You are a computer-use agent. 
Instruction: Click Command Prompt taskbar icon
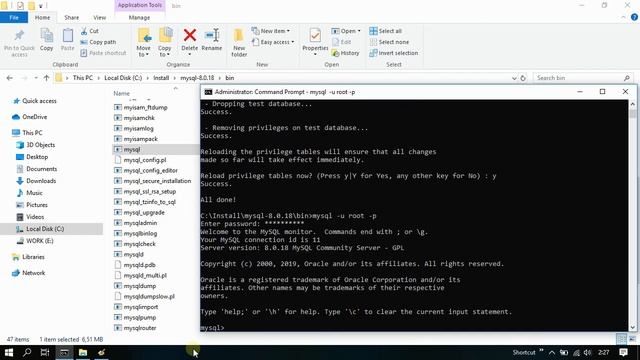pos(64,352)
